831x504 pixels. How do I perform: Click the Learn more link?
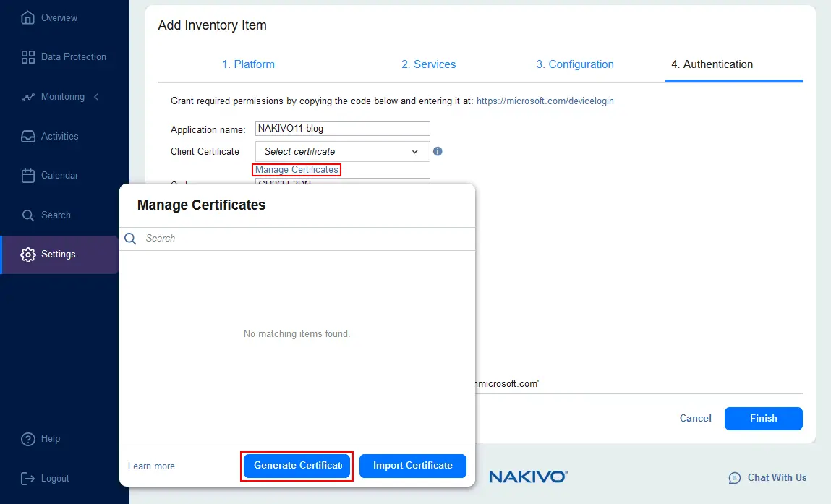coord(151,466)
